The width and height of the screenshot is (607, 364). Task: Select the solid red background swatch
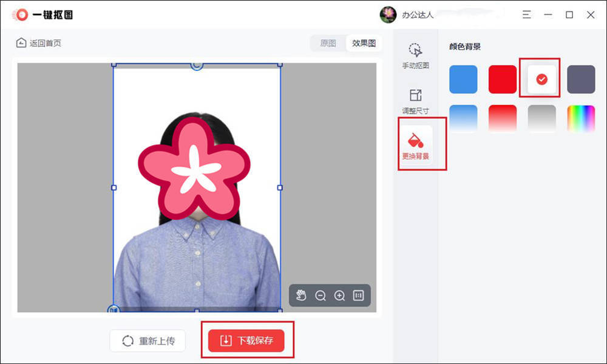502,79
